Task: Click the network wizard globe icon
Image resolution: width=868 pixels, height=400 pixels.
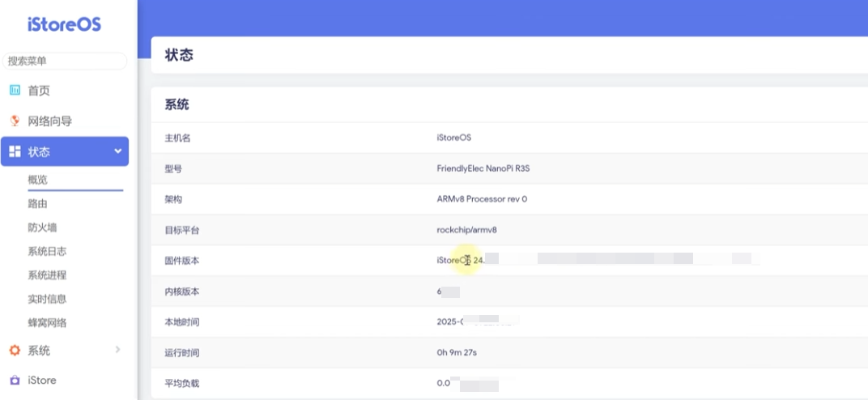Action: [x=15, y=121]
